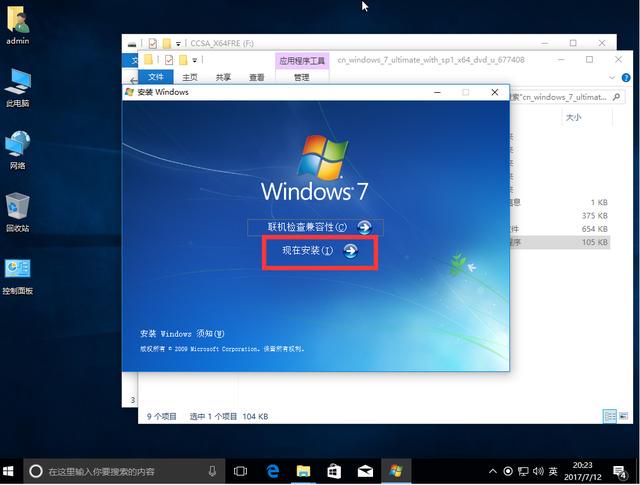The height and width of the screenshot is (485, 640).
Task: Click the 安装 Windows title bar icon
Action: pyautogui.click(x=129, y=92)
